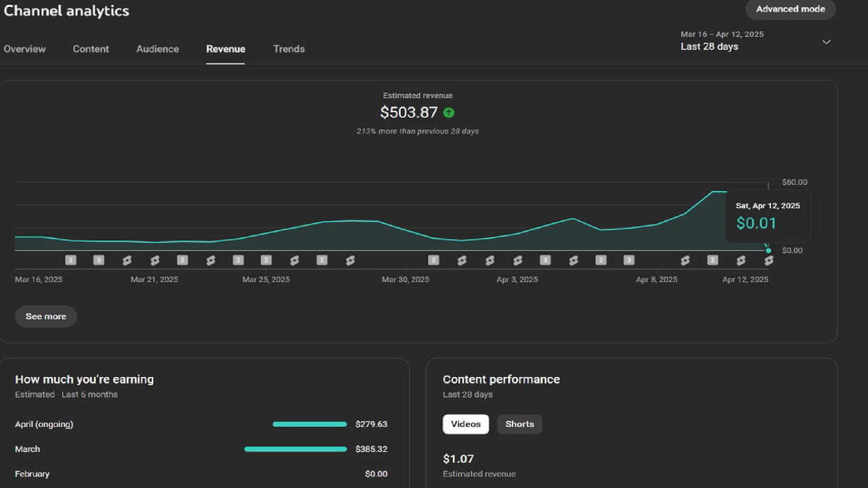Click the See more button
Image resolution: width=868 pixels, height=488 pixels.
point(46,316)
